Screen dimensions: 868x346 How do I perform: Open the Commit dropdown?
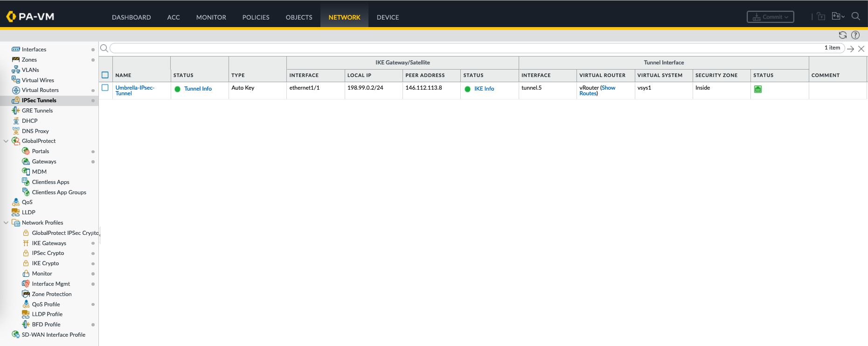770,17
